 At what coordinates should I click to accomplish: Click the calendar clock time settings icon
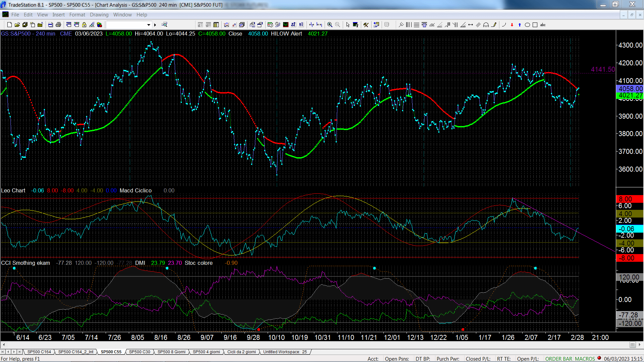tap(270, 24)
